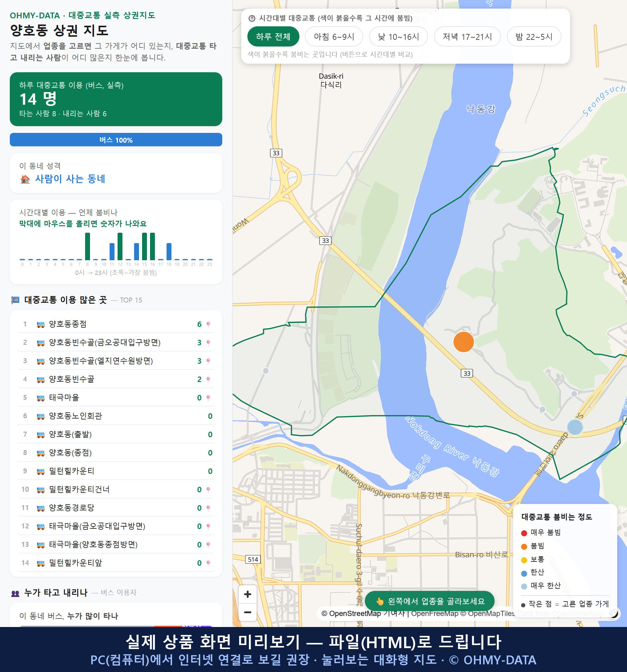This screenshot has height=672, width=627.
Task: Switch to 밤 22~5시 time filter
Action: [x=534, y=36]
